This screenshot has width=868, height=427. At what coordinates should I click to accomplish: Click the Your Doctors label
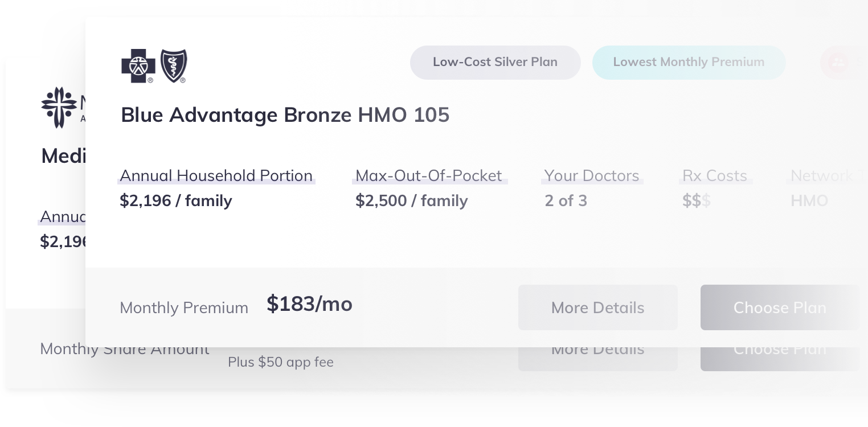pyautogui.click(x=592, y=175)
